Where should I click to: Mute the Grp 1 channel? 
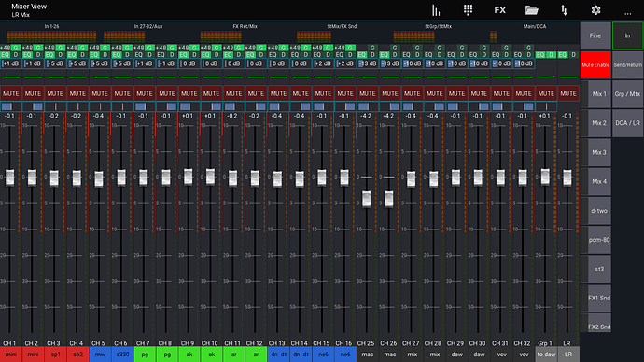click(x=546, y=93)
